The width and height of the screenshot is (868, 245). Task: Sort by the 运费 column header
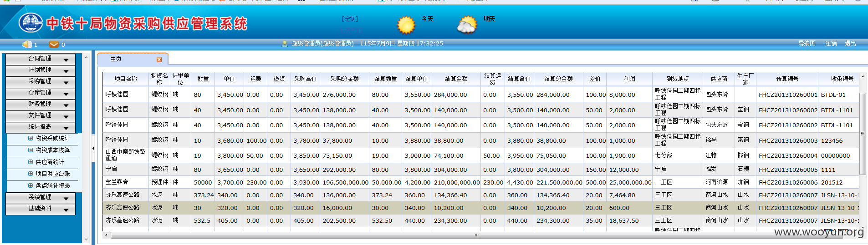click(x=256, y=79)
